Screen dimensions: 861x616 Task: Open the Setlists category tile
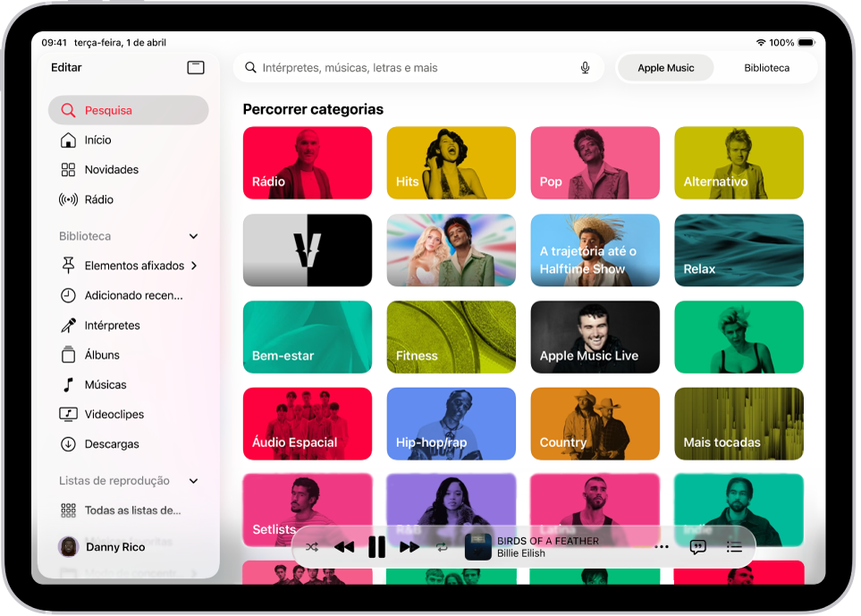point(308,510)
